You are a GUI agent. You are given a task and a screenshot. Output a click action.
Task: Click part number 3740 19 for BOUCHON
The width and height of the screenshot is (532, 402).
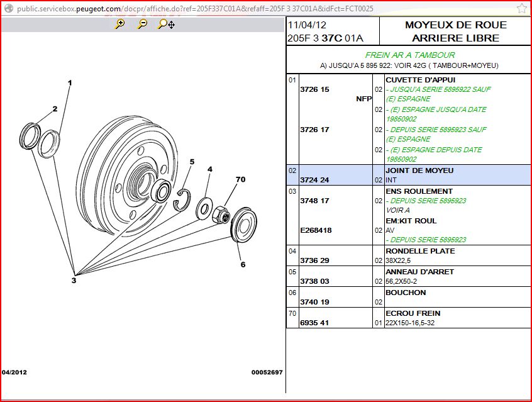[314, 302]
